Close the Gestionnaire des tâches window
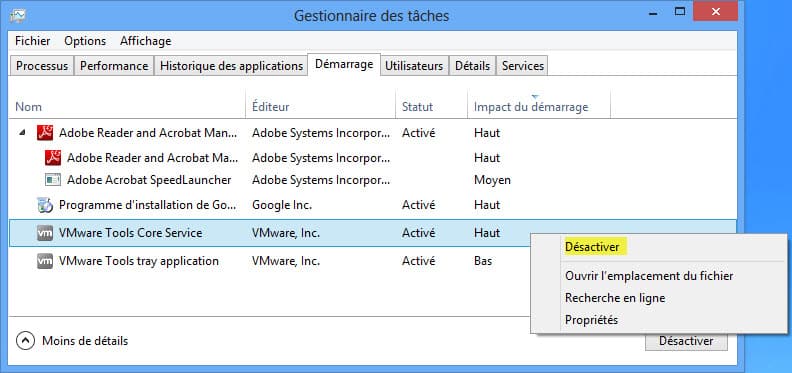 click(x=715, y=11)
